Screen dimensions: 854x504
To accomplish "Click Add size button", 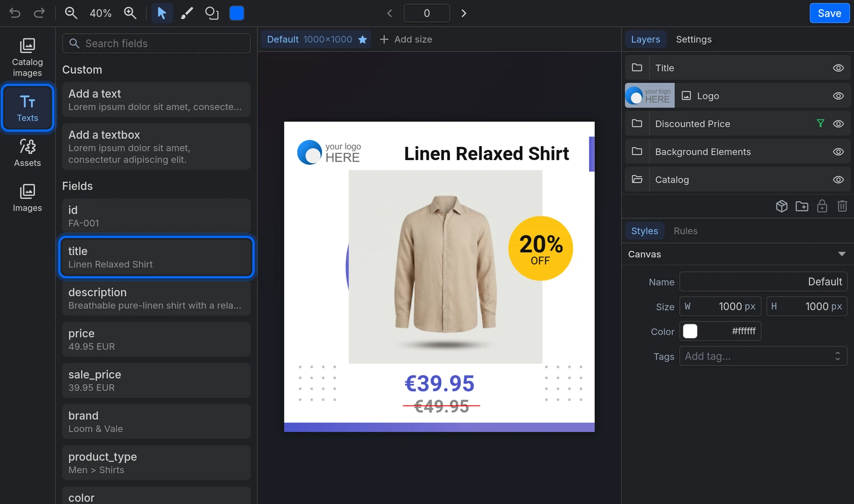I will (x=406, y=39).
